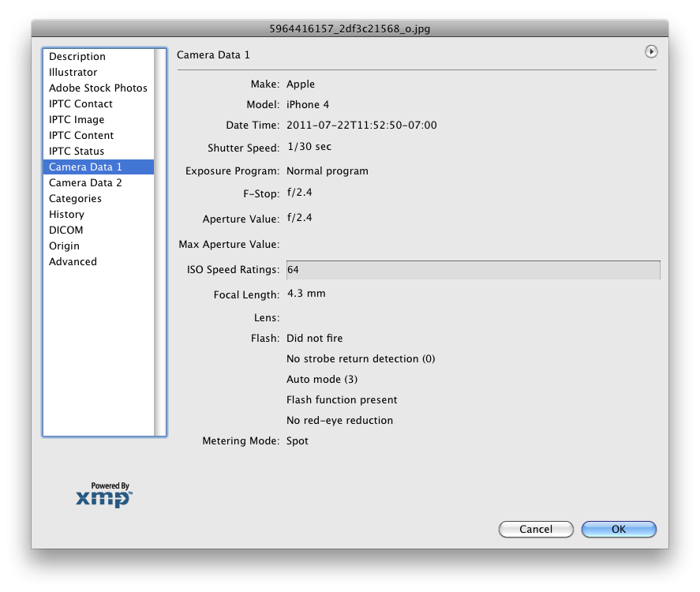Click the Metering Mode value "Spot"
Screen dimensions: 700x592
click(x=298, y=440)
